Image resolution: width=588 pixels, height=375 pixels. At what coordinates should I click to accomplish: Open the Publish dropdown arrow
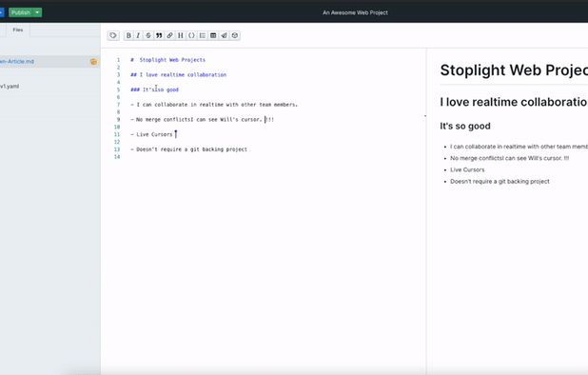[37, 12]
